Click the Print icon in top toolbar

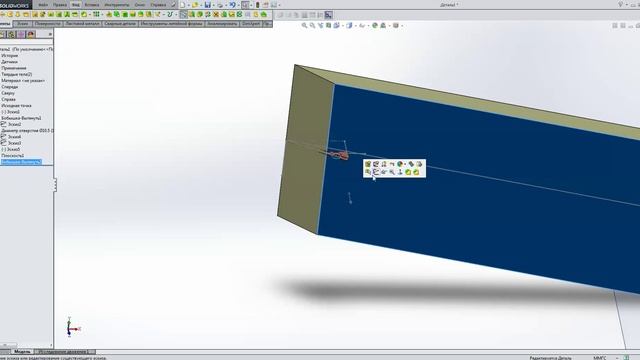point(220,5)
